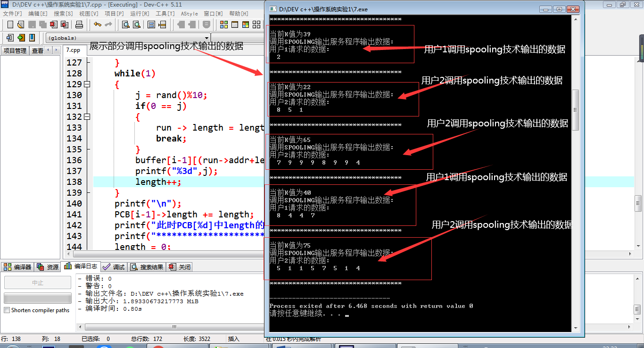Click the Compile four-squares icon
Screen dimensions: 644x348
(x=224, y=25)
